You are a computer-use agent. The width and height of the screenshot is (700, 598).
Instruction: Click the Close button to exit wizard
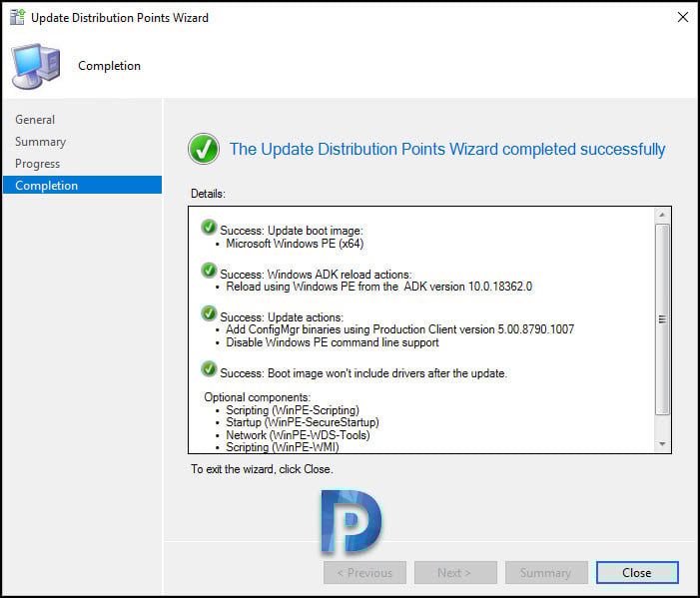coord(637,573)
